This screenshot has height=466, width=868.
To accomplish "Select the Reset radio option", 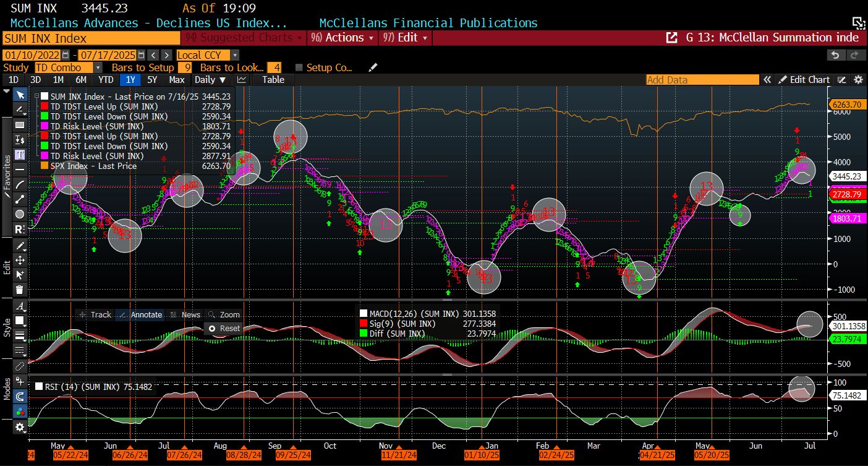I will (x=212, y=329).
